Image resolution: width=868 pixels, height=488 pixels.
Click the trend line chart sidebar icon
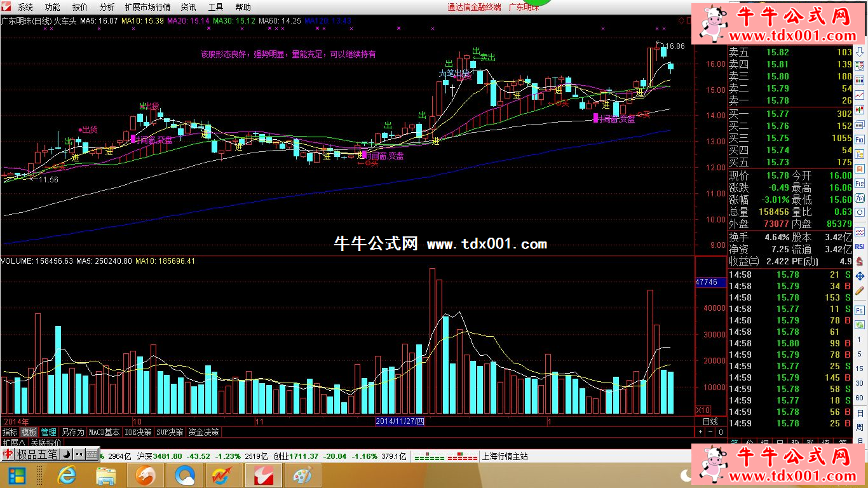(x=859, y=95)
